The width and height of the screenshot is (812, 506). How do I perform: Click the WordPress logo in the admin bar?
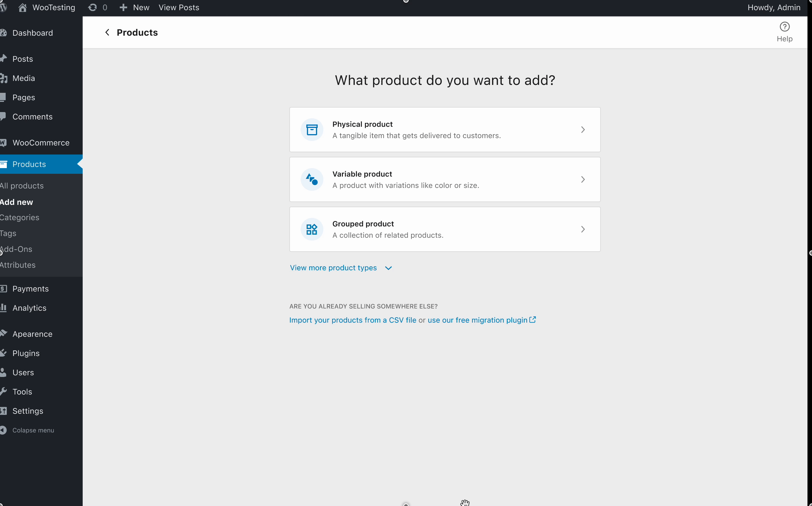pos(4,7)
